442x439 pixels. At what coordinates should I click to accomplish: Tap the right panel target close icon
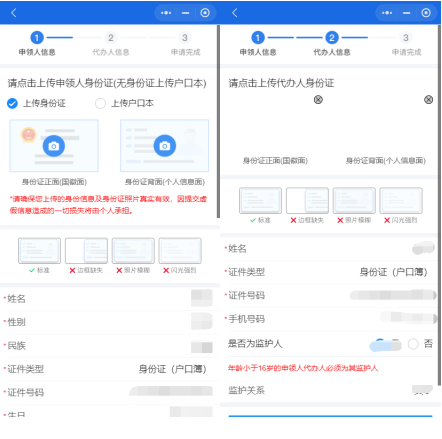426,13
